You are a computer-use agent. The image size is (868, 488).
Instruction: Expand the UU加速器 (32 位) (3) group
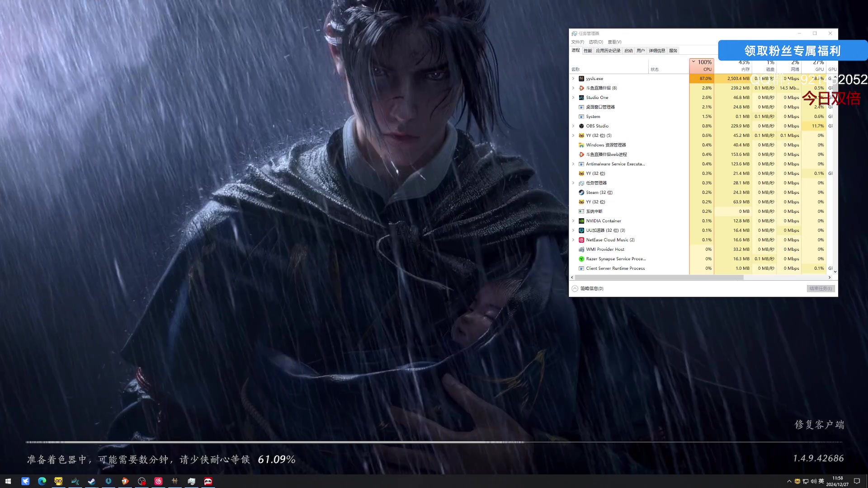point(573,230)
